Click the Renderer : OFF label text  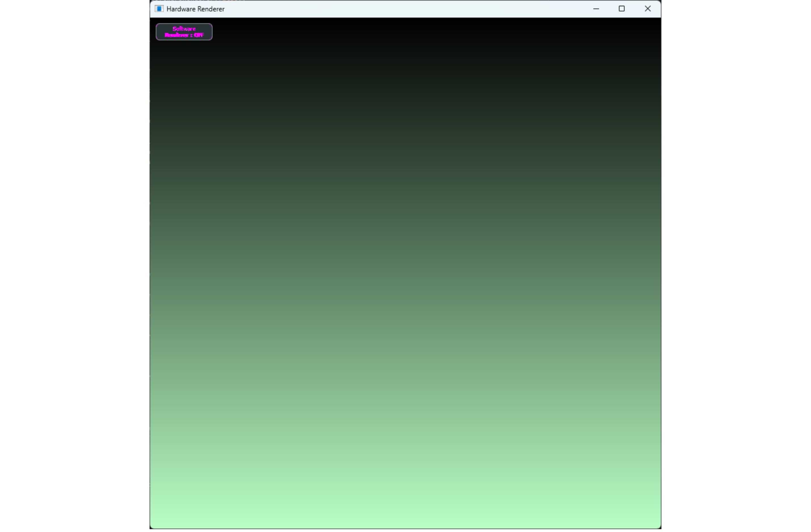coord(184,35)
